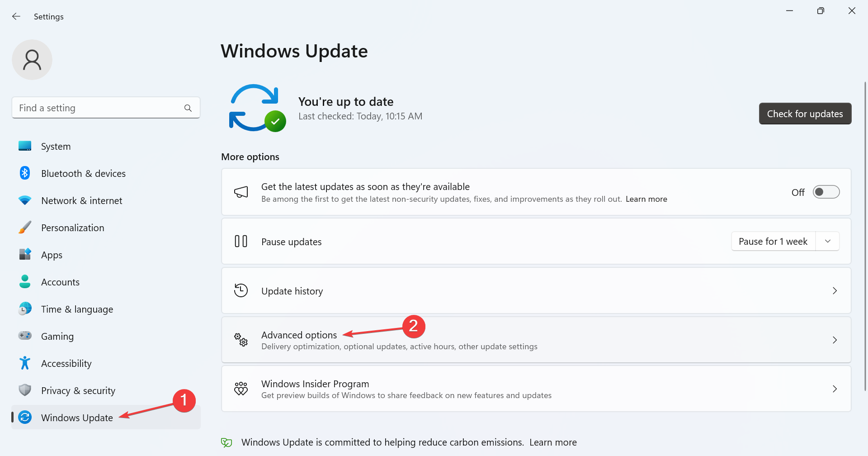Click the Personalization paintbrush icon
The image size is (868, 456).
pos(25,227)
